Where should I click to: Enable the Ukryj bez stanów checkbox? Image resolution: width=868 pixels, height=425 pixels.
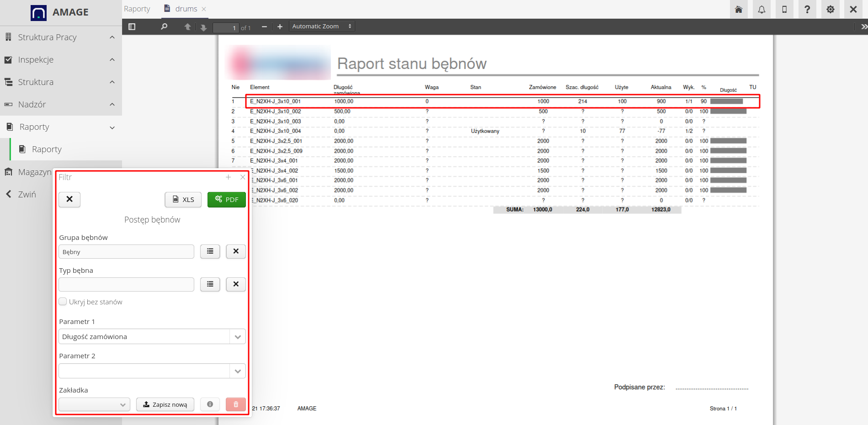coord(63,302)
